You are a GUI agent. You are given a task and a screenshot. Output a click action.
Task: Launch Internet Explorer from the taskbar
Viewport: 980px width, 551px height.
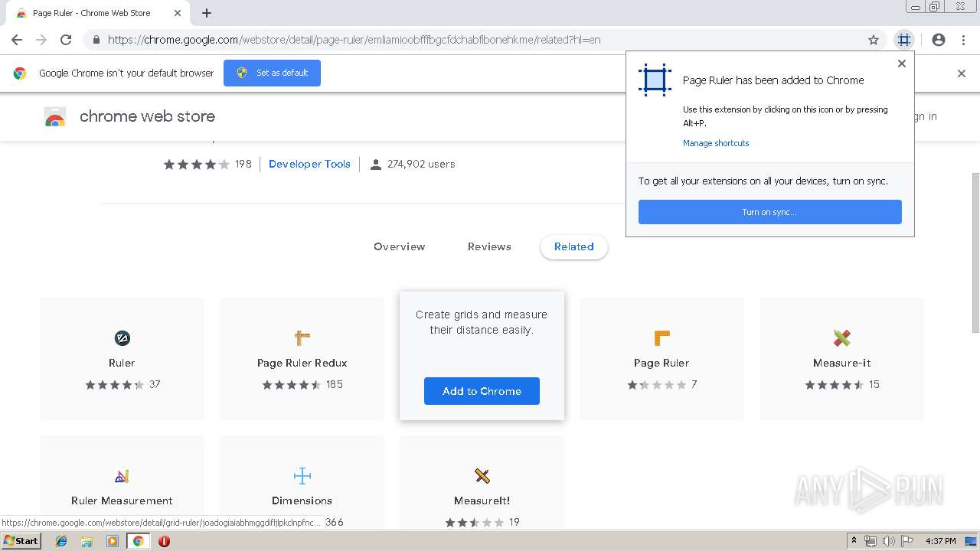point(61,541)
